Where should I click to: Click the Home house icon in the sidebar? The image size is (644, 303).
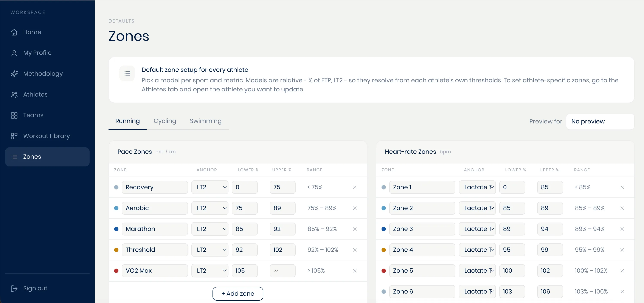click(x=14, y=32)
